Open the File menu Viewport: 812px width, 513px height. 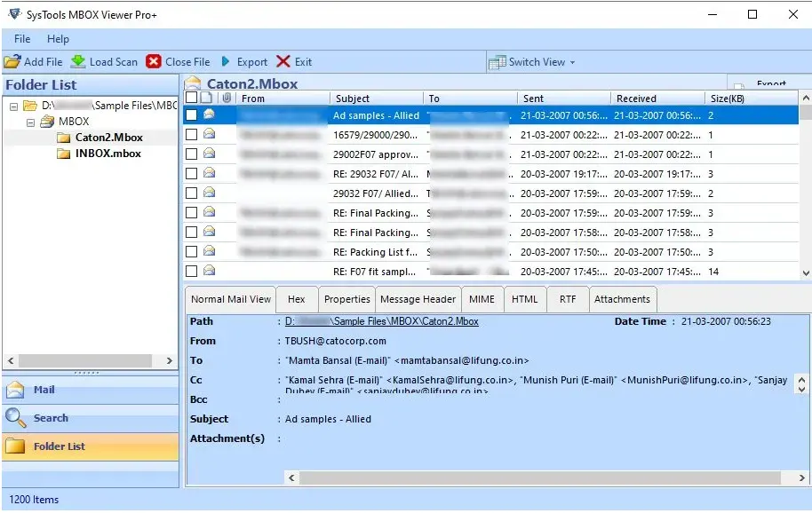(x=22, y=39)
